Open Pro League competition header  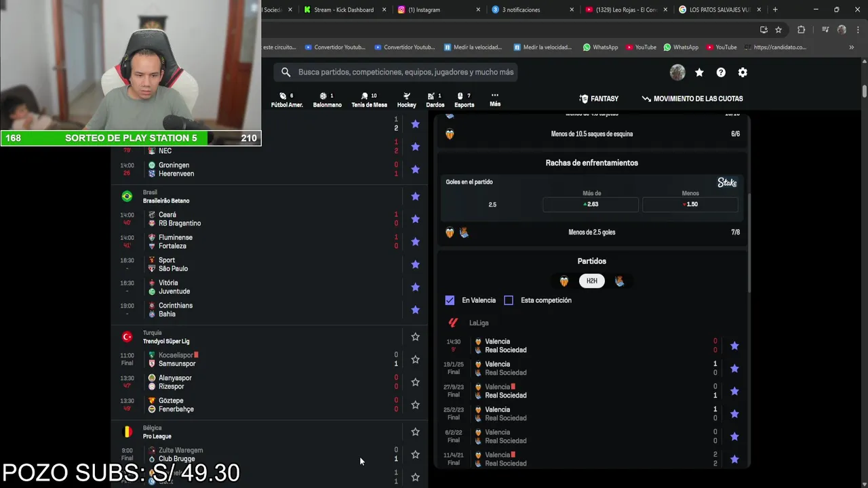(157, 436)
